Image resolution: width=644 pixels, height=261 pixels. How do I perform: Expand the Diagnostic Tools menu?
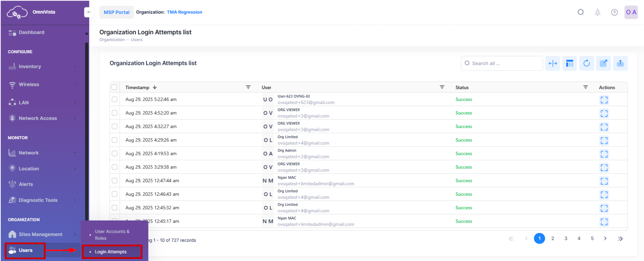[x=42, y=200]
